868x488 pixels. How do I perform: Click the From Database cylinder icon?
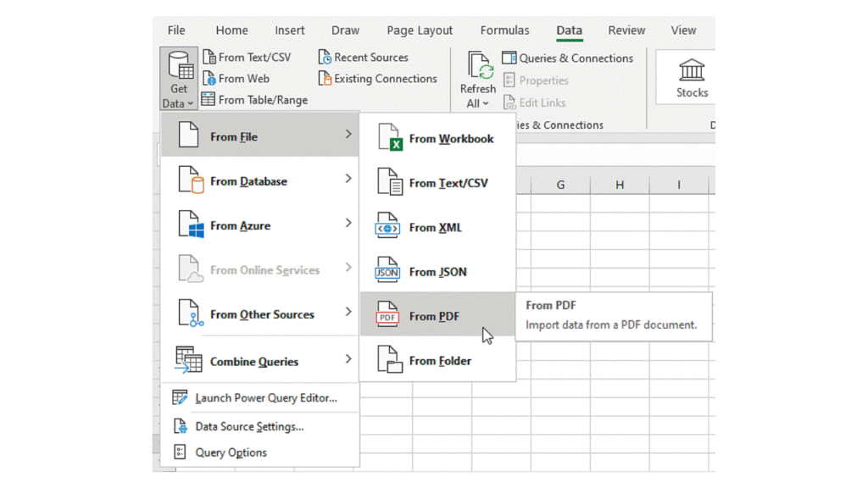(x=191, y=180)
